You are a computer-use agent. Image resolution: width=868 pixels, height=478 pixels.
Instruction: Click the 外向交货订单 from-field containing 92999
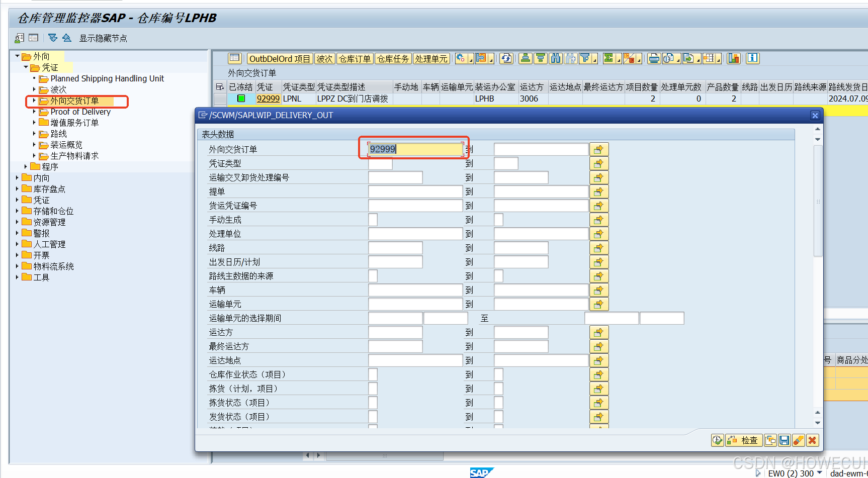[415, 149]
